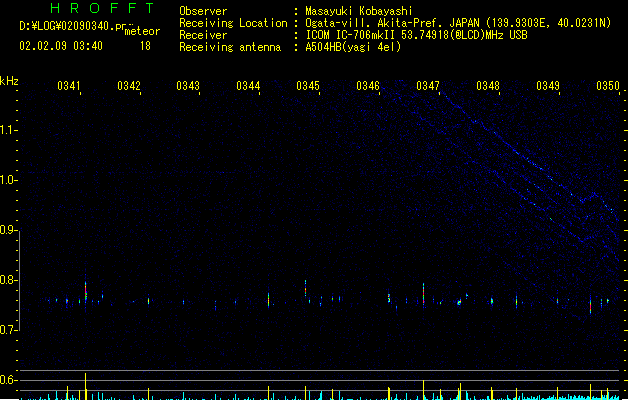
Task: Click the tall meteor echo just before 0345
Action: tap(306, 288)
